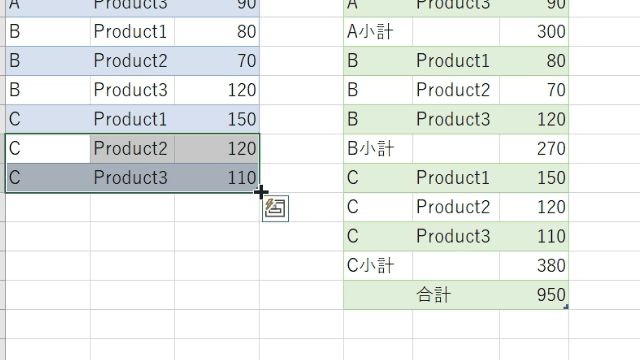640x360 pixels.
Task: Click the fill handle at the selection corner
Action: 259,192
